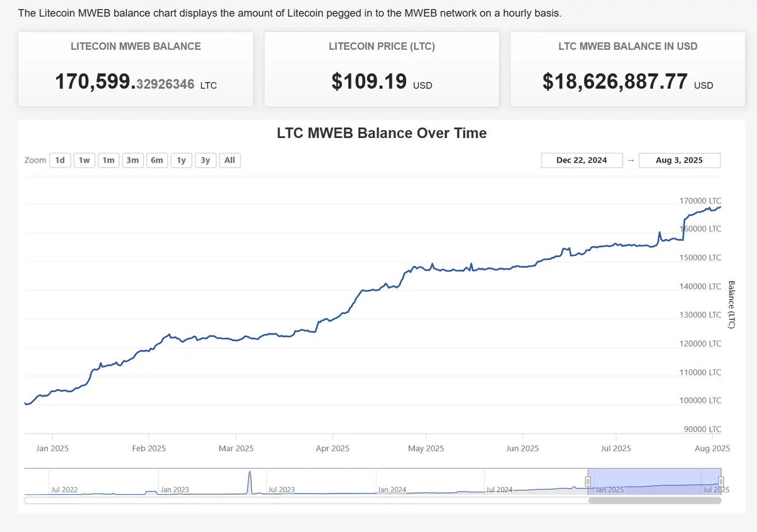Click the 'May 2025' x-axis label

[426, 448]
